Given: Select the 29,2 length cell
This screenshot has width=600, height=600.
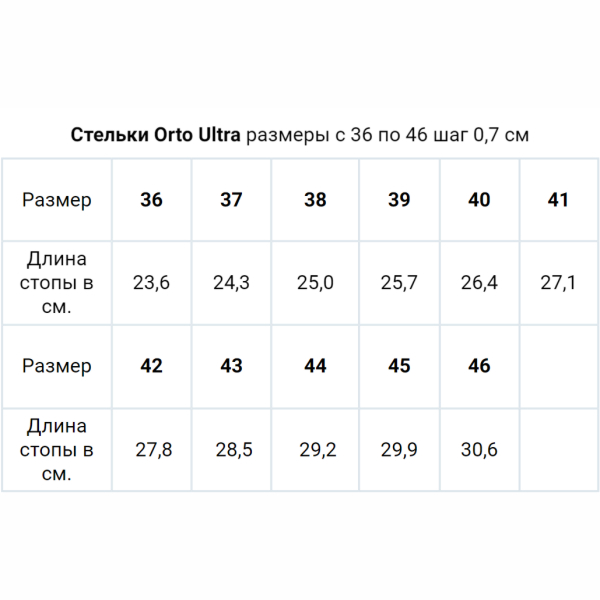Looking at the screenshot, I should 317,449.
